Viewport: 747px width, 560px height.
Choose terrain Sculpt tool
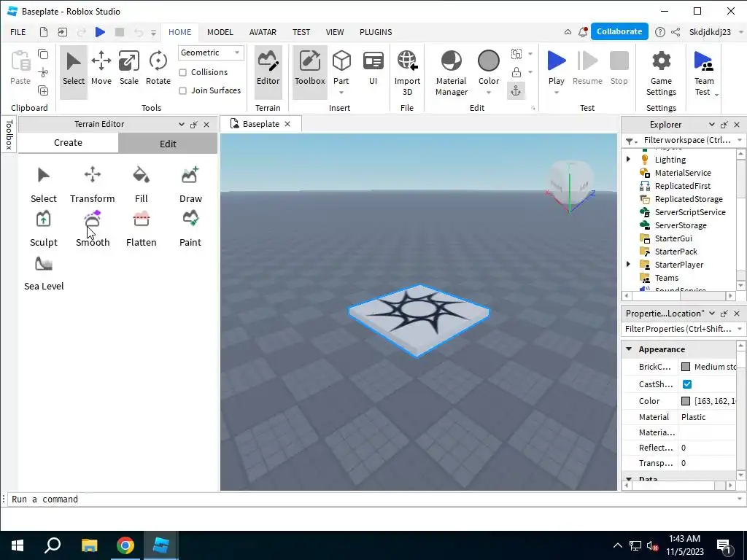(x=43, y=229)
